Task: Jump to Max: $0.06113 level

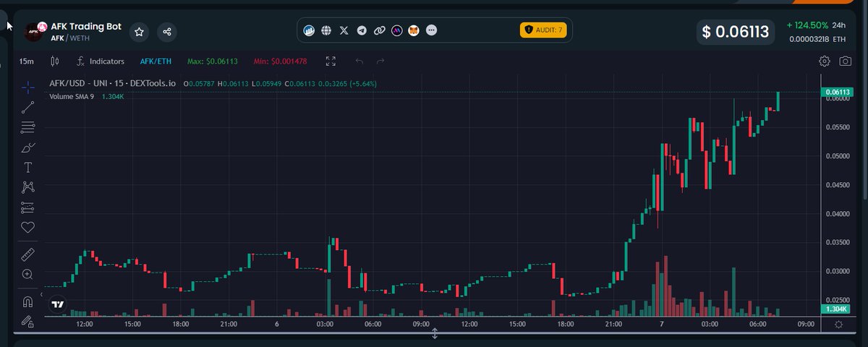Action: coord(213,61)
